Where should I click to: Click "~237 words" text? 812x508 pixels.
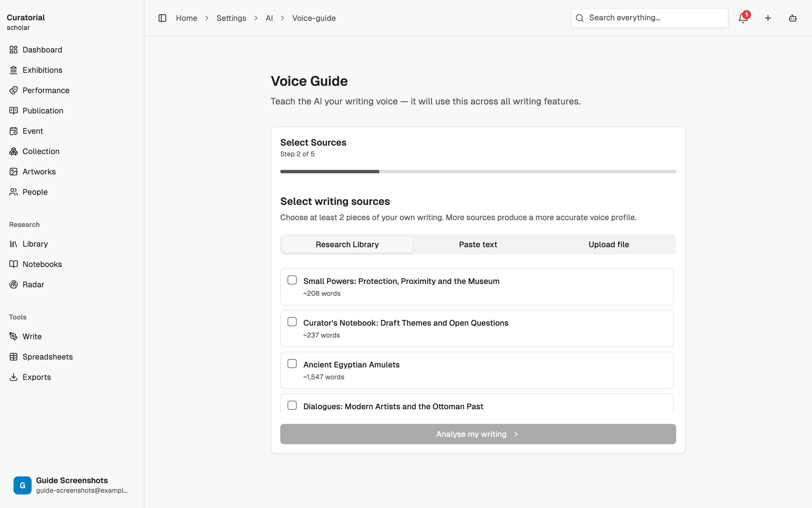[321, 335]
